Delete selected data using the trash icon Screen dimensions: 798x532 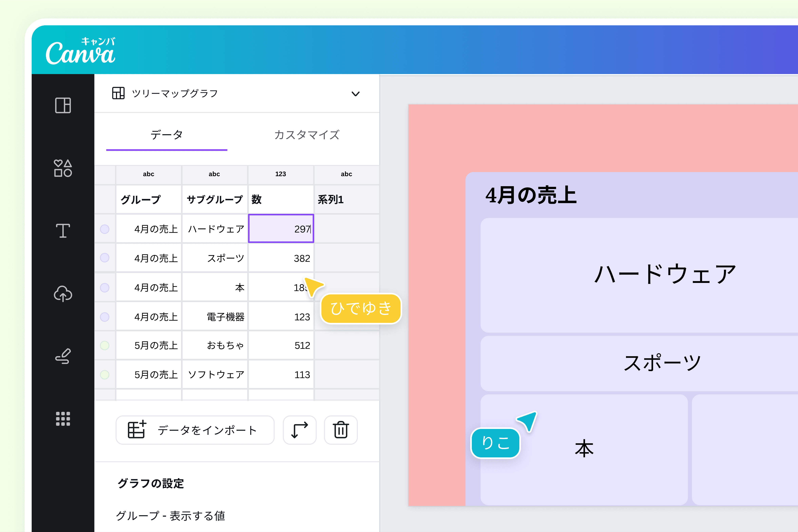[x=341, y=430]
